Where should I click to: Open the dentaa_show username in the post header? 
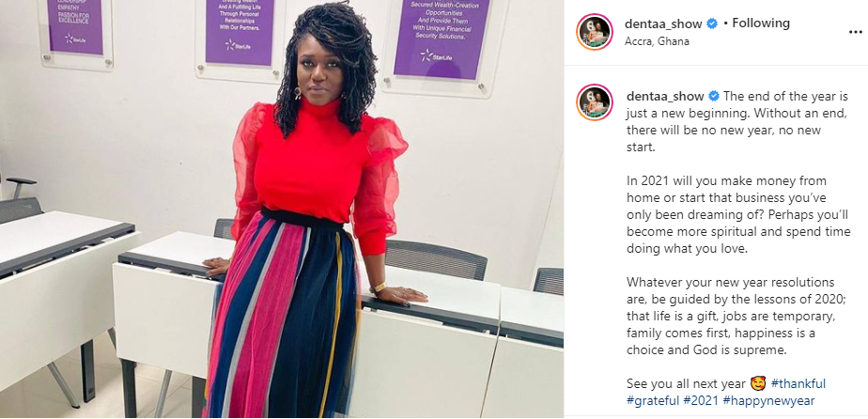tap(663, 23)
